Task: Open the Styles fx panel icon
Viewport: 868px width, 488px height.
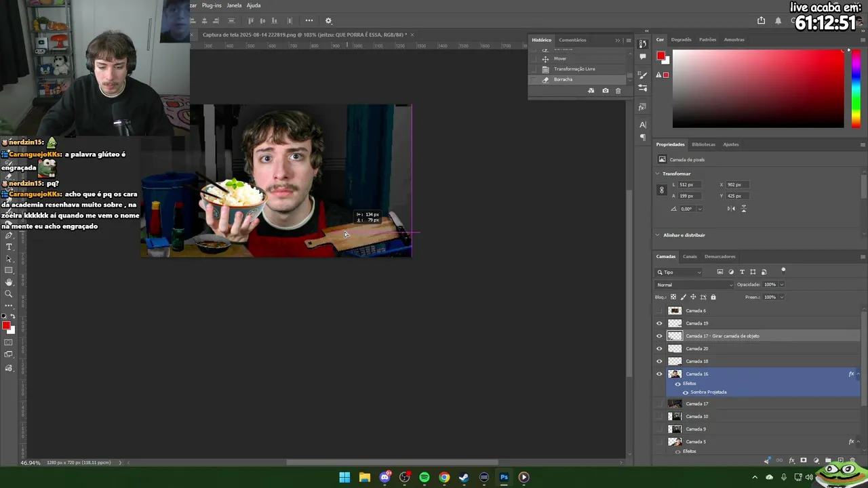Action: pos(643,107)
